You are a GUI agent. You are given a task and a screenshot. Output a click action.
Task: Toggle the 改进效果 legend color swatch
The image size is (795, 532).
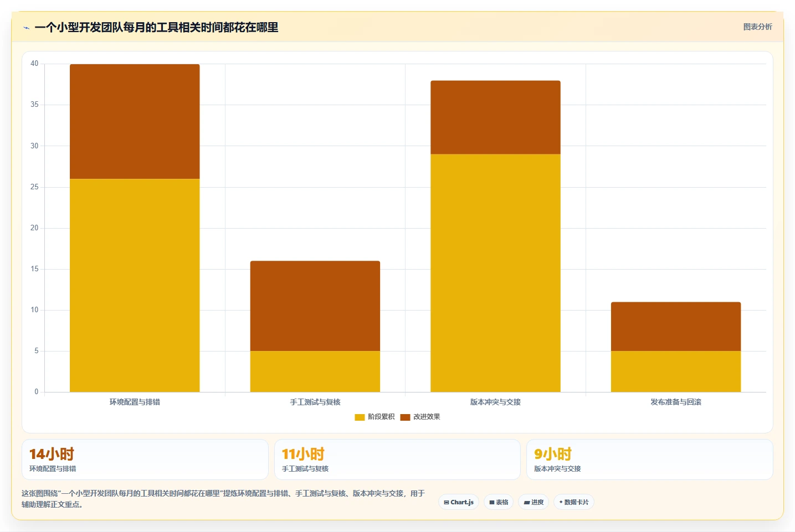405,417
